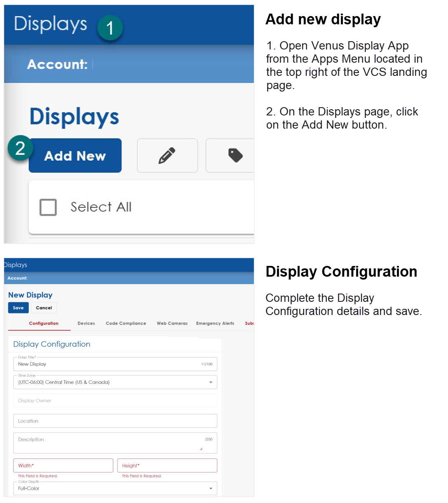
Task: Save the new display configuration
Action: click(x=18, y=308)
